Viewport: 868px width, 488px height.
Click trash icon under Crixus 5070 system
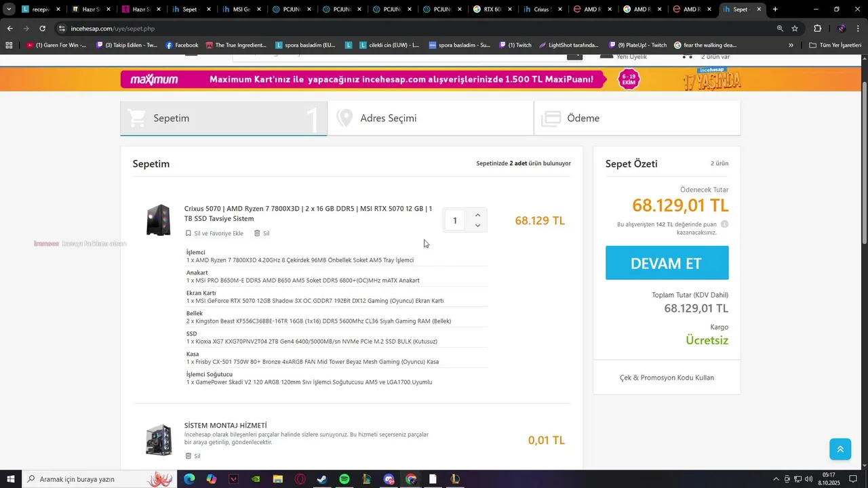257,233
